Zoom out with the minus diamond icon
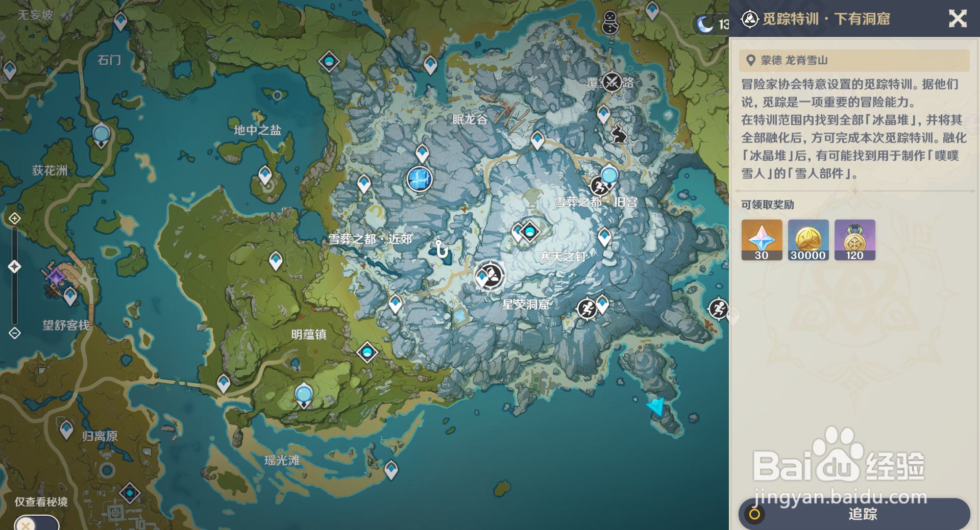 15,333
